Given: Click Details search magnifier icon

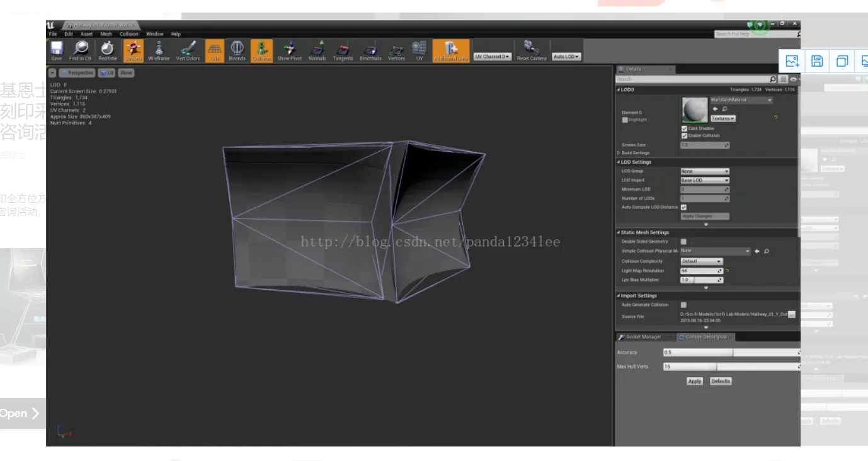Looking at the screenshot, I should [x=774, y=79].
